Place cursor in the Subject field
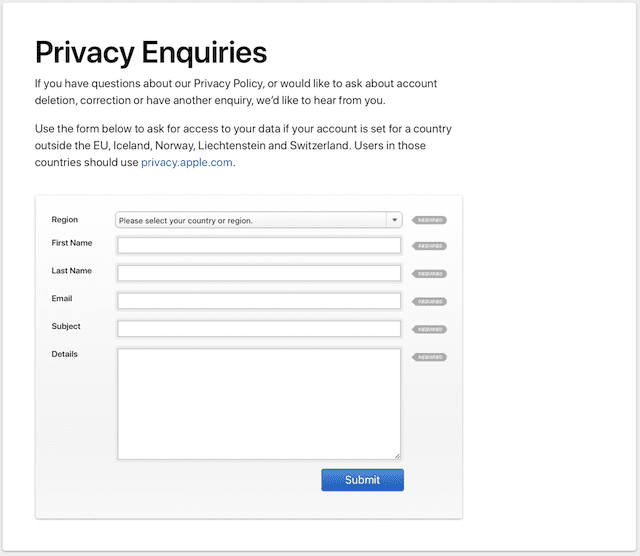 click(x=259, y=328)
